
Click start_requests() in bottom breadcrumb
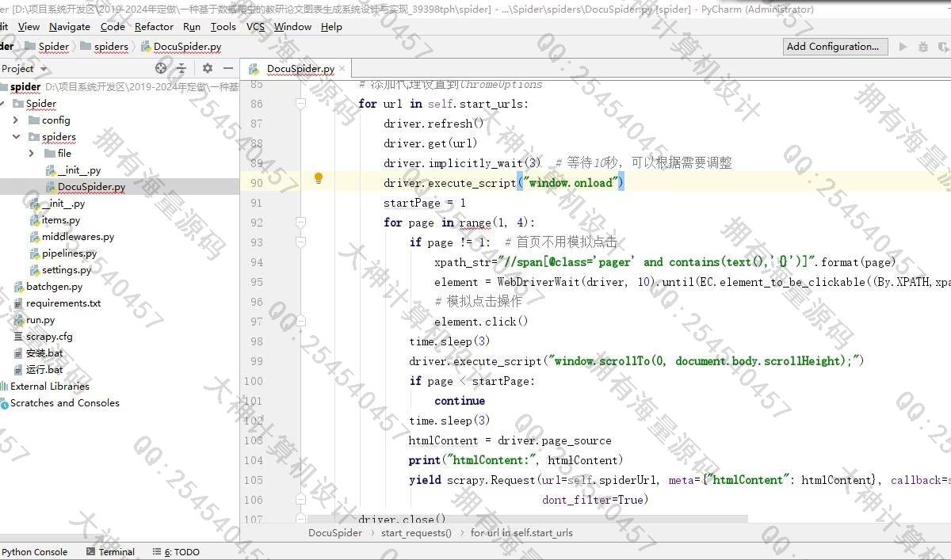tap(416, 533)
